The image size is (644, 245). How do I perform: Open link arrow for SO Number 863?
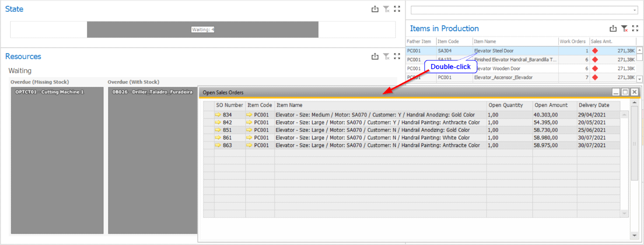pyautogui.click(x=218, y=146)
